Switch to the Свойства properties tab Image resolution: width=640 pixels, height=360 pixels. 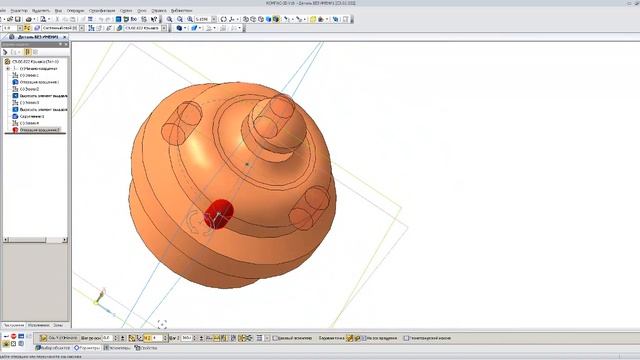(x=146, y=348)
